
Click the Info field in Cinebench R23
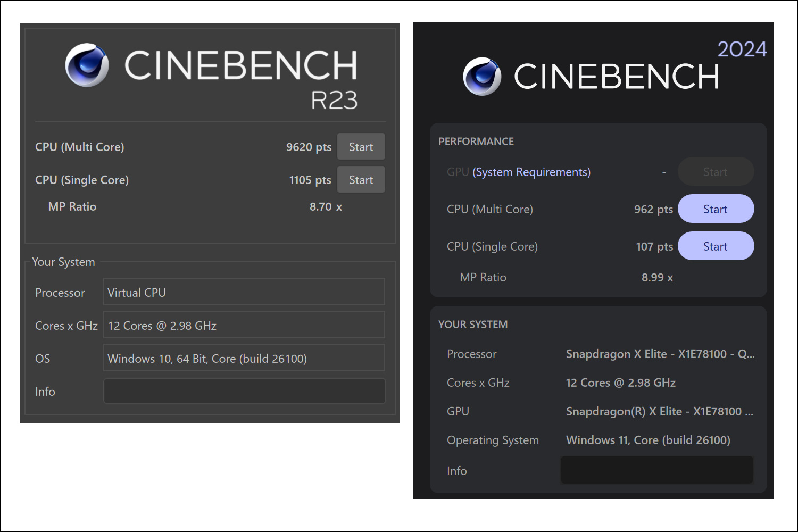pos(244,391)
